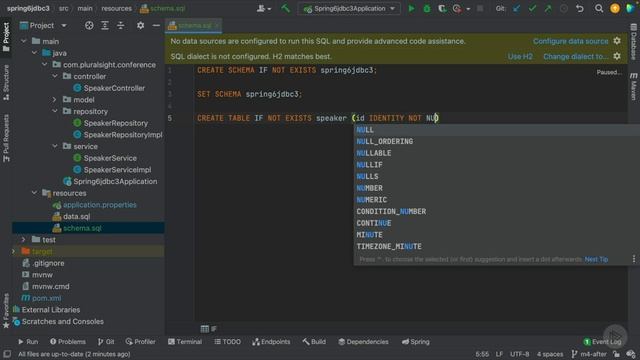Click the UTF-8 encoding status entry

tap(520, 354)
